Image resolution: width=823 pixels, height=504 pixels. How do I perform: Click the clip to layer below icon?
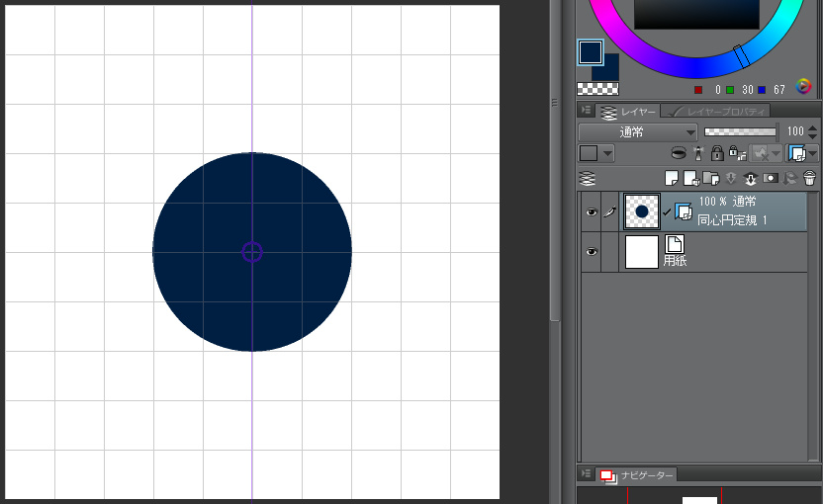pyautogui.click(x=679, y=153)
